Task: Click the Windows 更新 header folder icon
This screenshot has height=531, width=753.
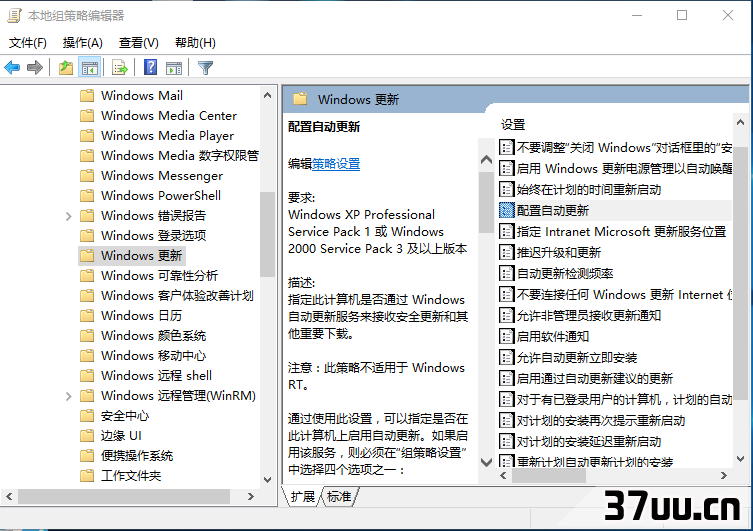Action: pos(300,99)
